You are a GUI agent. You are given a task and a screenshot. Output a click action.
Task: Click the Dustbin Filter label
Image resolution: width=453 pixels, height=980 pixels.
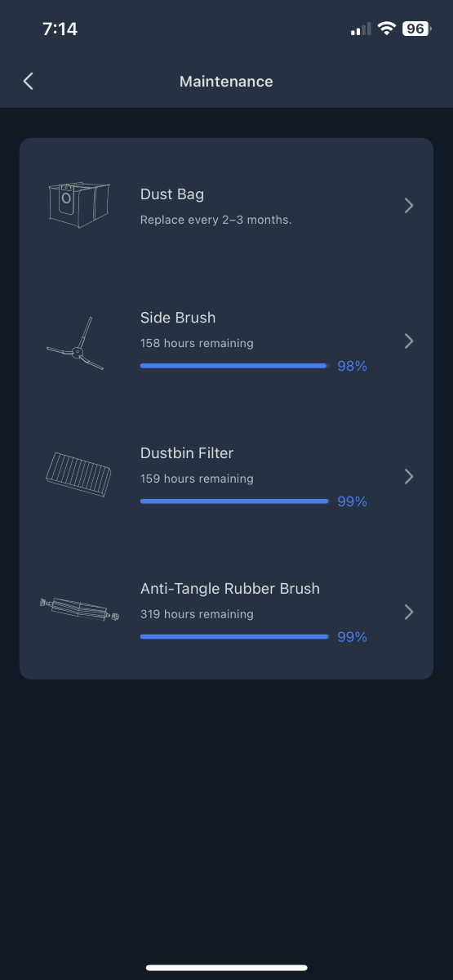click(x=187, y=453)
